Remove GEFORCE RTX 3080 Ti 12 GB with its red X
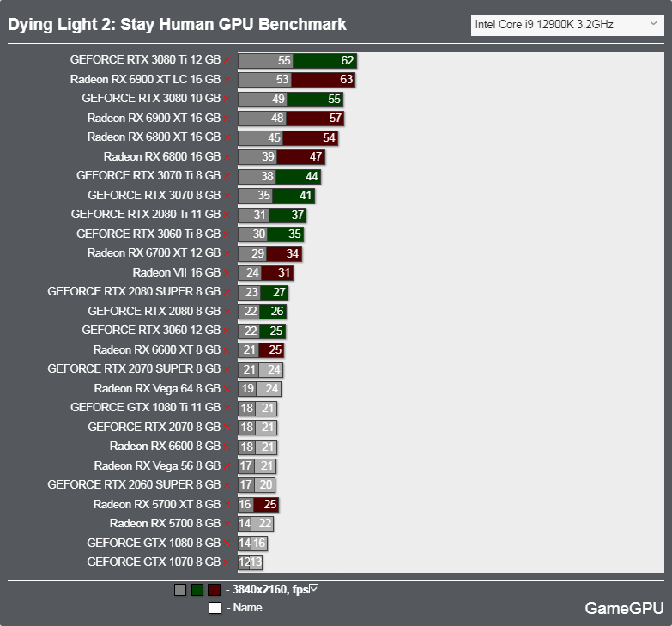672x626 pixels. point(227,60)
